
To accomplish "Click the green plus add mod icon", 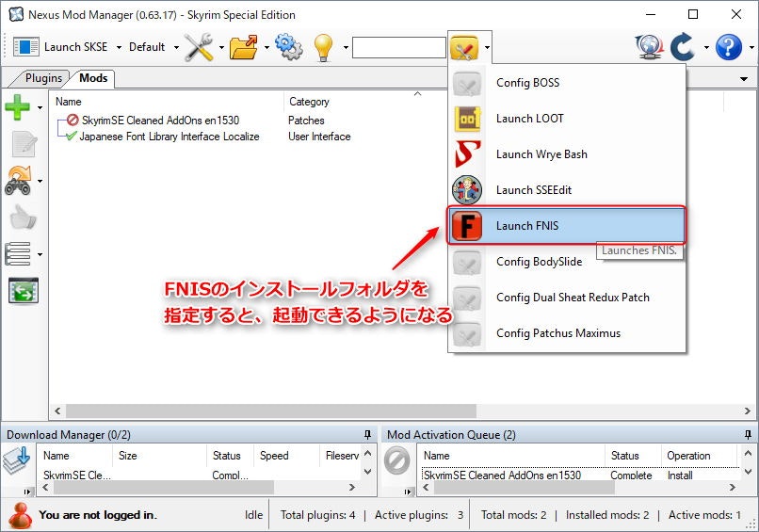I will [18, 107].
